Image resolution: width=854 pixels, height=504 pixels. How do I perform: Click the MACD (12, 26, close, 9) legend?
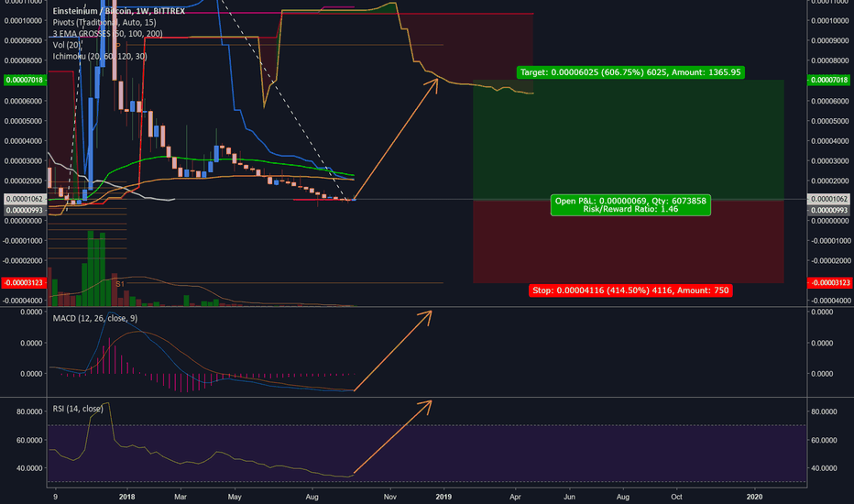coord(94,318)
